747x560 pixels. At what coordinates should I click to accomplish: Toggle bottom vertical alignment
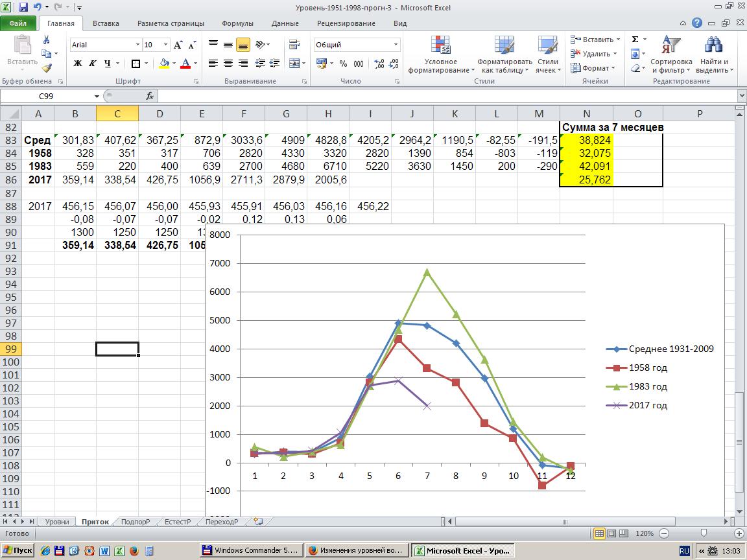coord(243,45)
